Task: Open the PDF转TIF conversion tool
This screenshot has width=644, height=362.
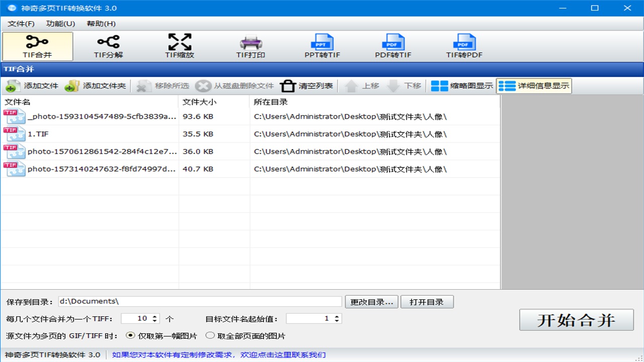Action: (394, 45)
